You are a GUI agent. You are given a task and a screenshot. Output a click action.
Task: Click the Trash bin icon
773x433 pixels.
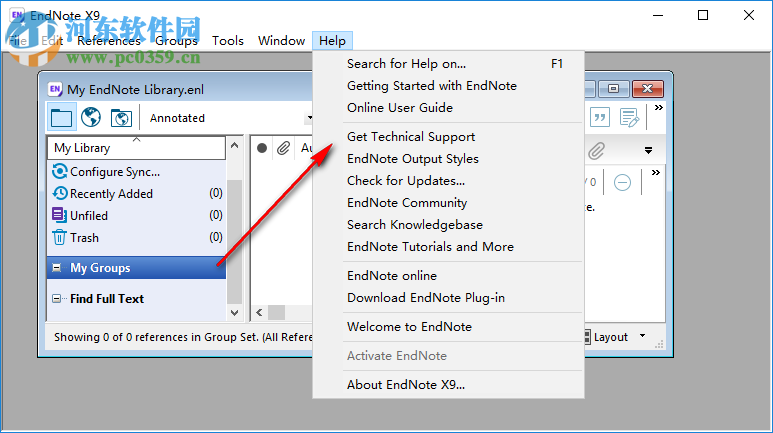pos(59,237)
